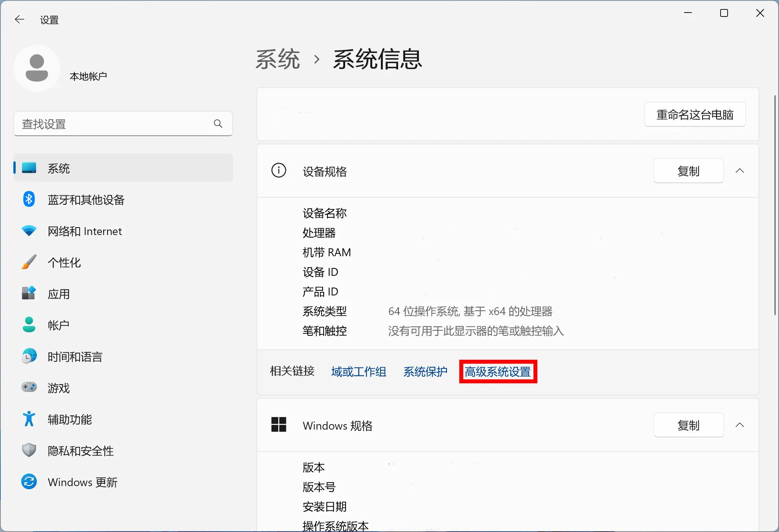Go to 辅助功能 settings
Viewport: 779px width, 532px height.
point(123,419)
